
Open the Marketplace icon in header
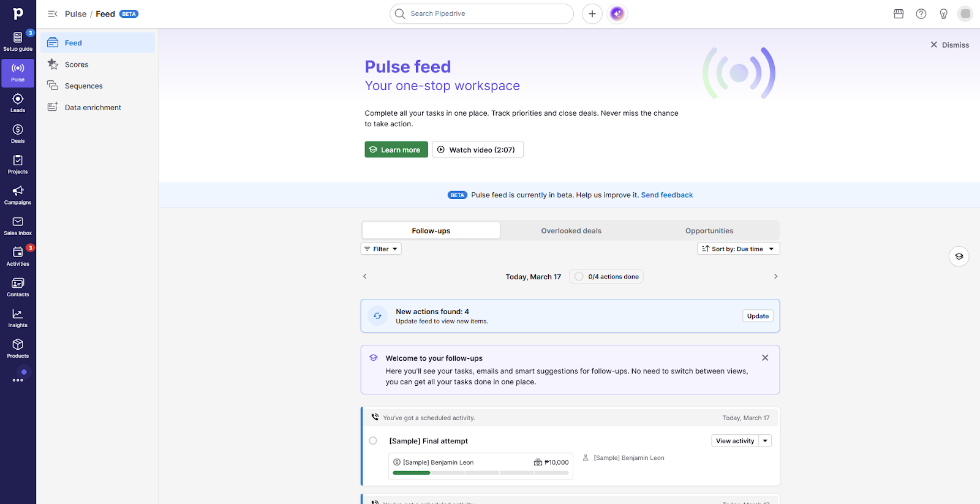pos(899,13)
